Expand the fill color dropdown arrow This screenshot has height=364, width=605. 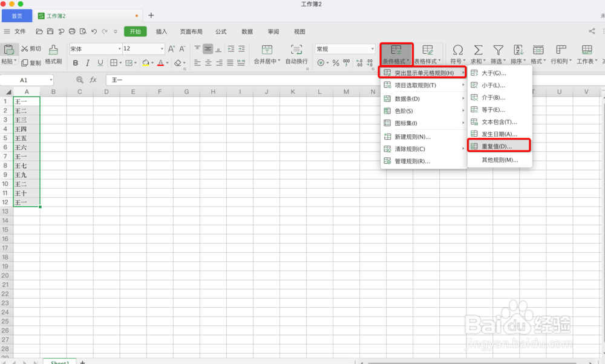pos(152,63)
